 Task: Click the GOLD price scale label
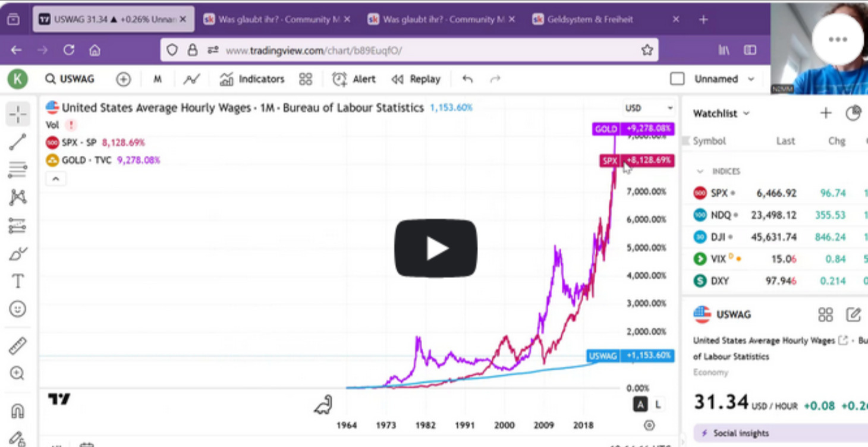pyautogui.click(x=633, y=128)
